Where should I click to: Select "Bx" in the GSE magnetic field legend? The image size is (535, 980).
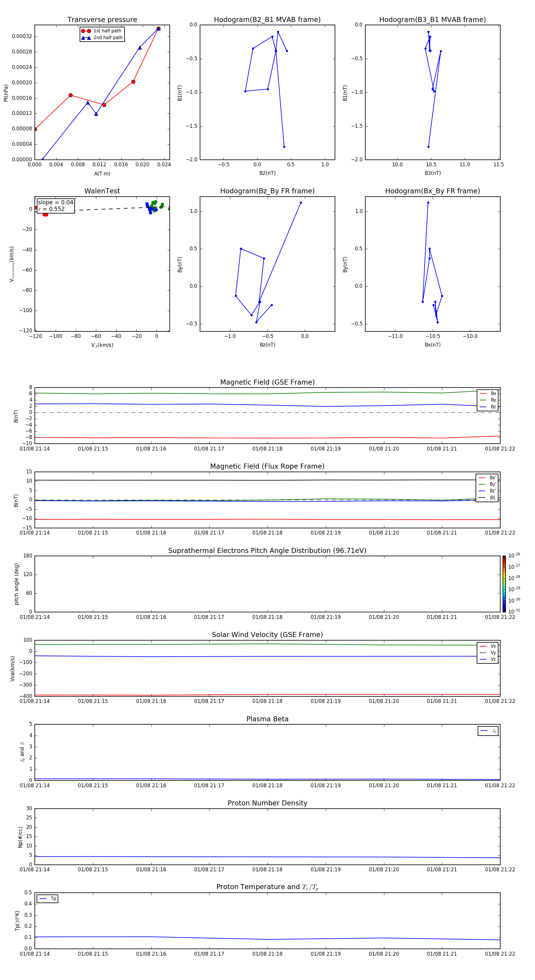click(x=488, y=393)
